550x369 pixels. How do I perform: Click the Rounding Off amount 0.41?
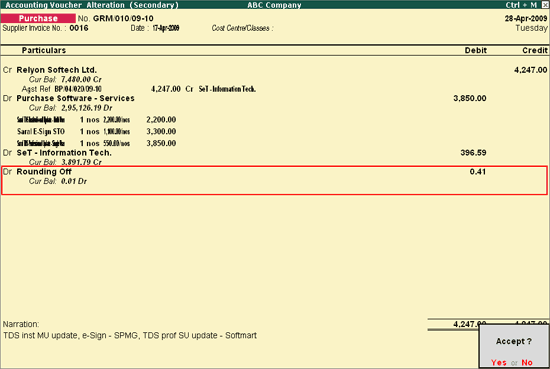pyautogui.click(x=477, y=172)
